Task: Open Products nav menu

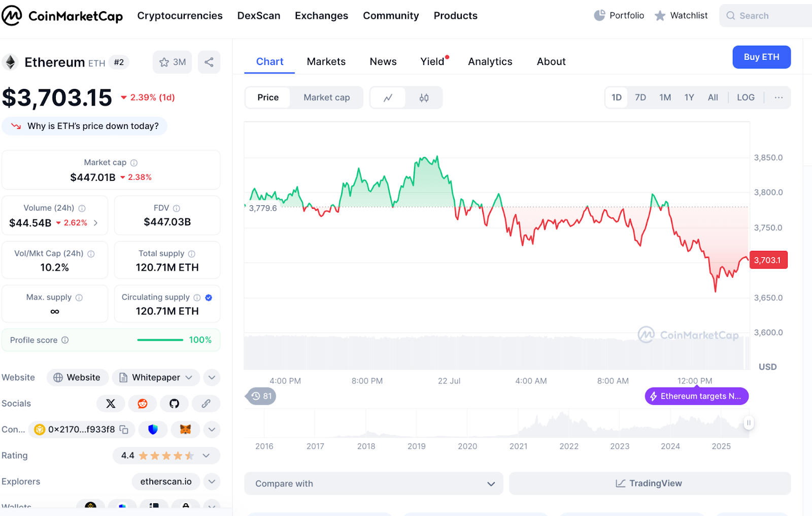Action: (456, 16)
